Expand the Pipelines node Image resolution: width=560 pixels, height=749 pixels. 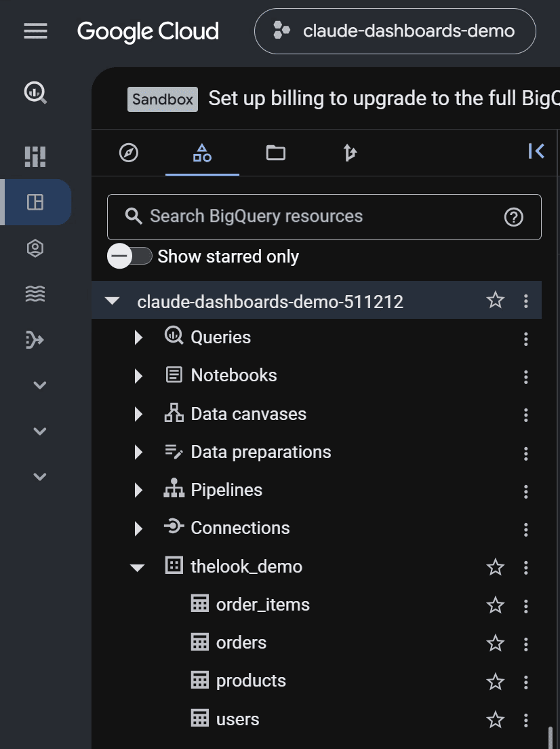coord(138,490)
